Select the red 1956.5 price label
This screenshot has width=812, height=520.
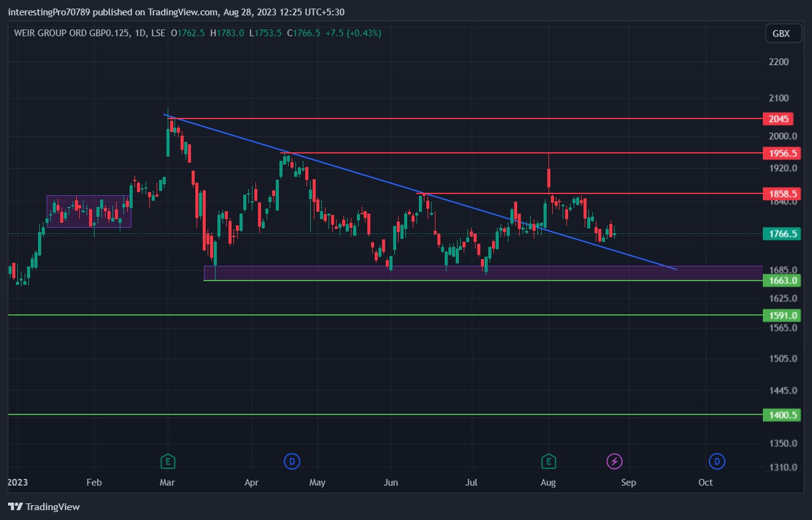point(781,153)
